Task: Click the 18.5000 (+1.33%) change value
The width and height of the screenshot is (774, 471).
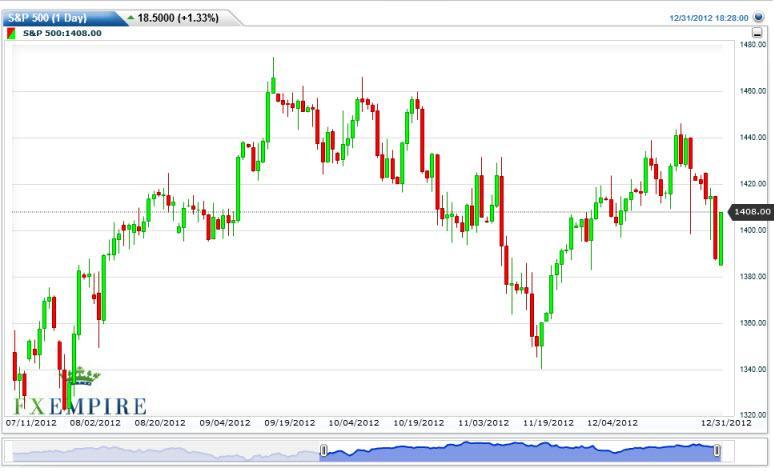Action: (178, 18)
